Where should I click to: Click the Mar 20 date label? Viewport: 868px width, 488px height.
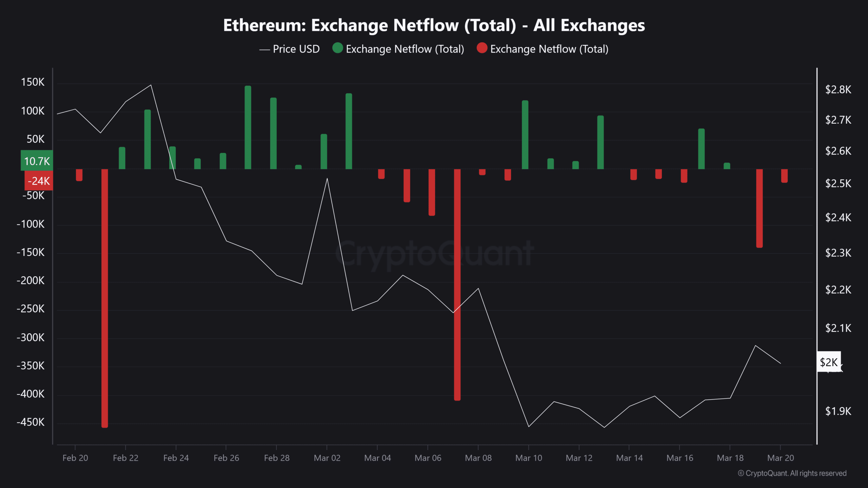click(781, 458)
